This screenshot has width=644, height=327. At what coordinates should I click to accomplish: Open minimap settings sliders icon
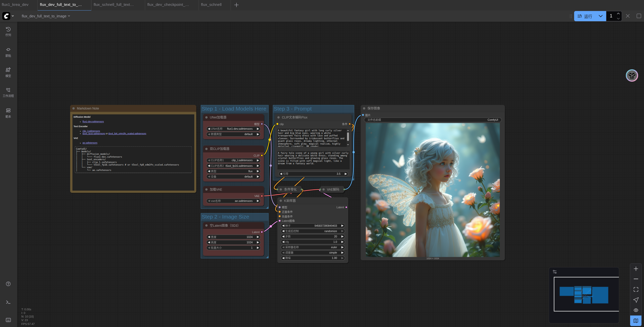[555, 272]
